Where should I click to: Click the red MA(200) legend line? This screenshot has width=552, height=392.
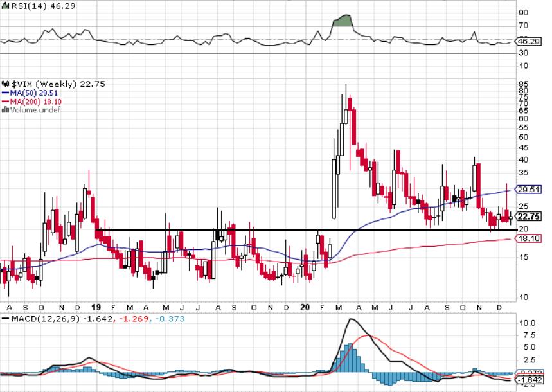(5, 102)
